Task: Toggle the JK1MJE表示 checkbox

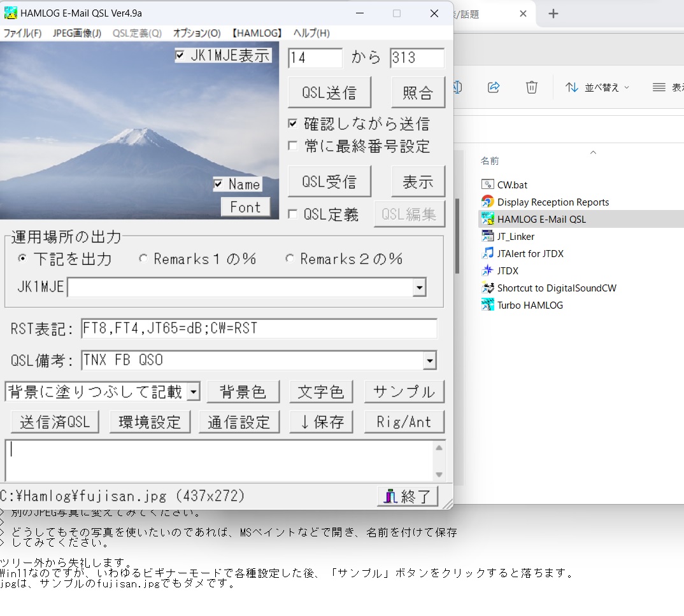Action: [x=180, y=55]
